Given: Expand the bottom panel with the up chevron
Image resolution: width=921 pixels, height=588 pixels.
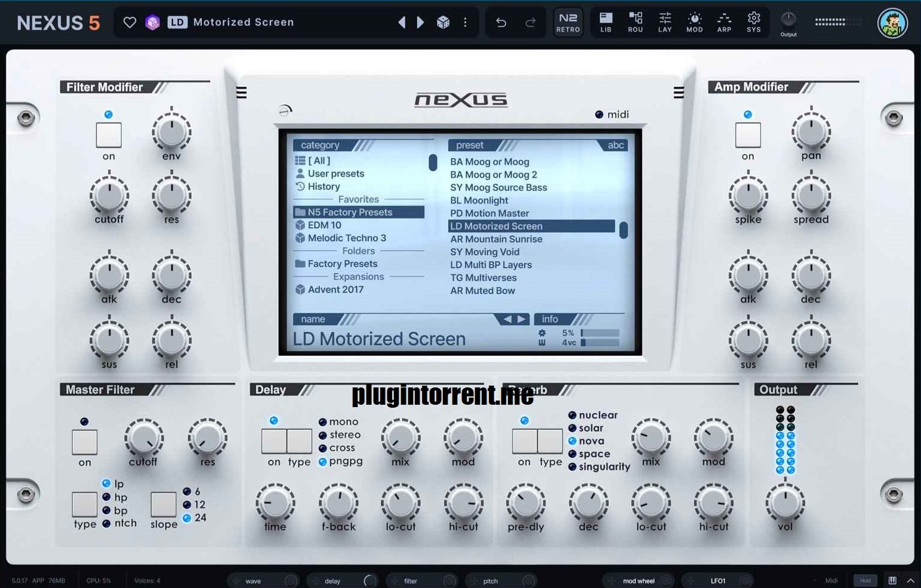Looking at the screenshot, I should pos(910,580).
